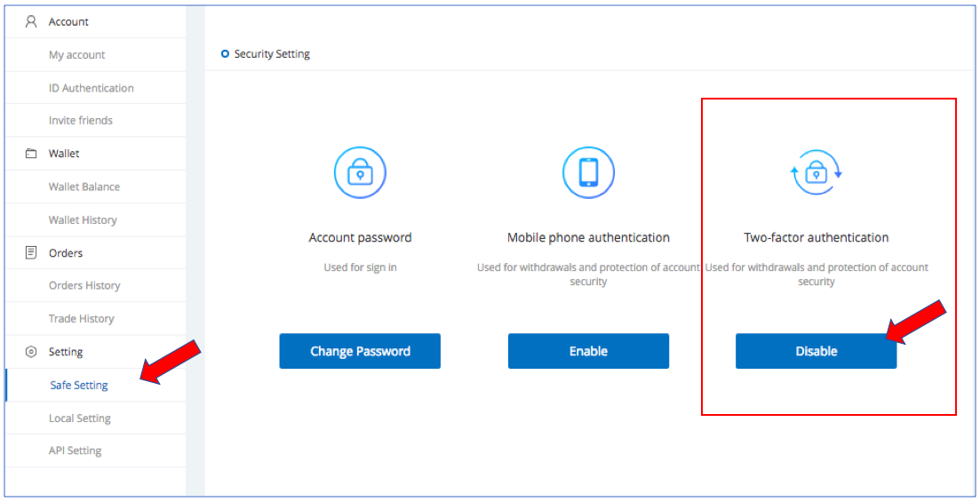Click the Setting gear icon

31,352
